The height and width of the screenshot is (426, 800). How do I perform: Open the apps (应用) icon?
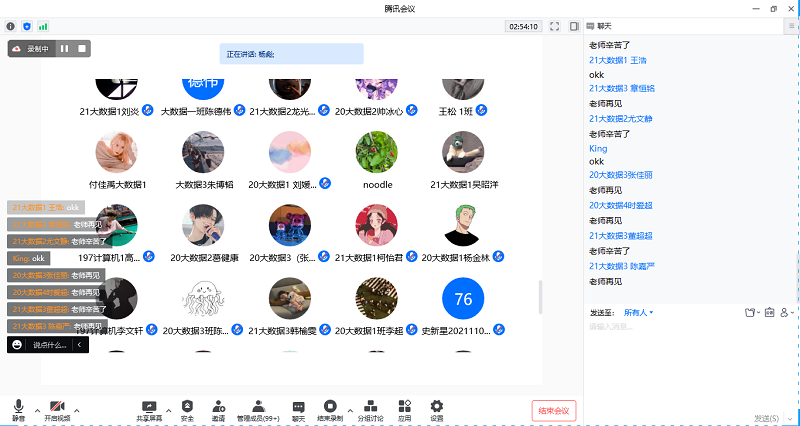[404, 409]
